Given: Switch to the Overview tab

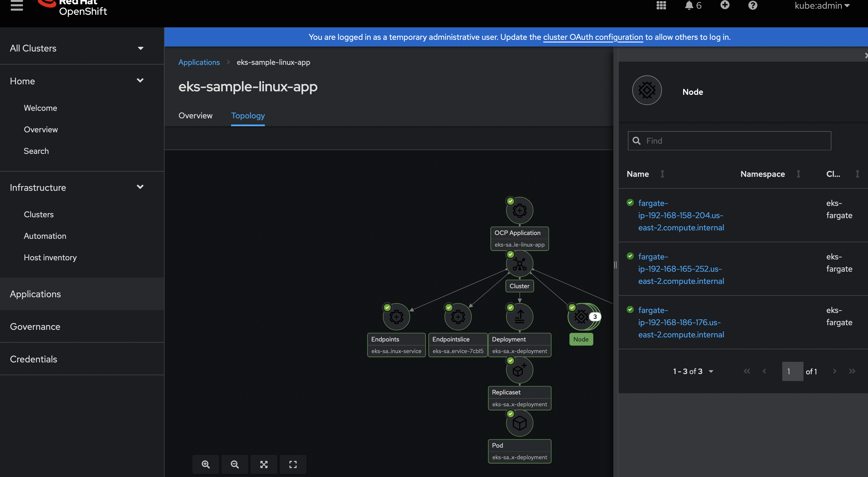Looking at the screenshot, I should tap(195, 116).
